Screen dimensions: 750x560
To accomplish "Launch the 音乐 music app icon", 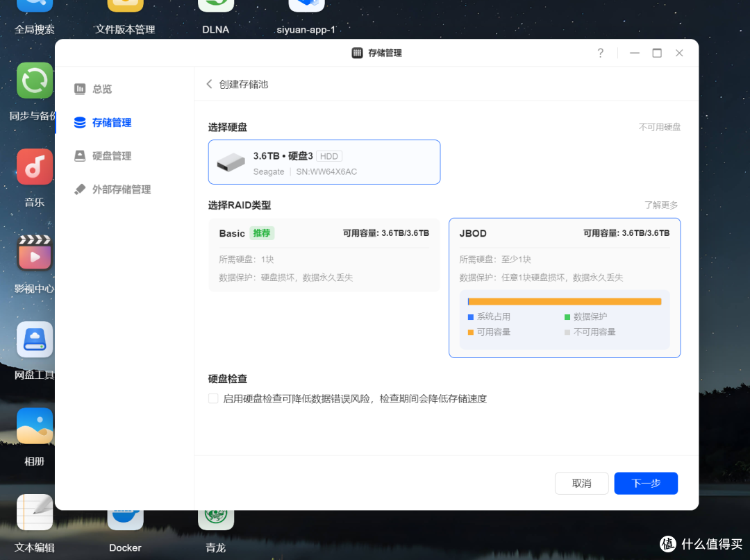I will coord(35,167).
